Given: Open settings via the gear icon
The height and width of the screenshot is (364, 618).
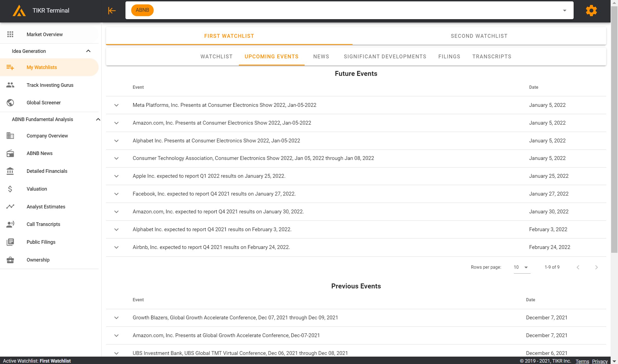Looking at the screenshot, I should (591, 11).
